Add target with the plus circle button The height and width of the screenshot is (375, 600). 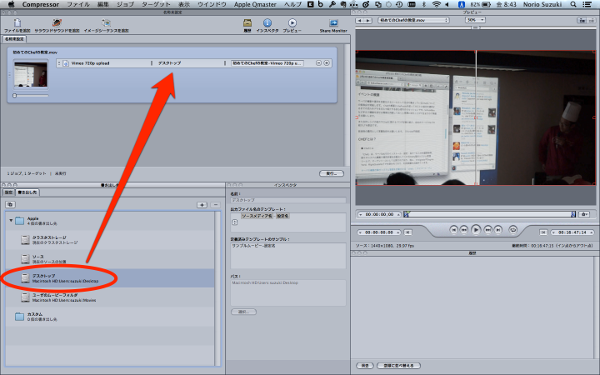(326, 63)
